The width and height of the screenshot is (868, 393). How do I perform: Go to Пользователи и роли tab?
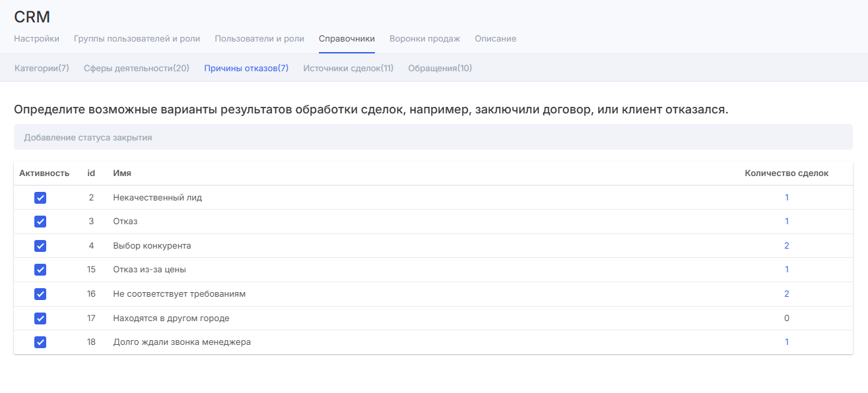click(x=259, y=39)
